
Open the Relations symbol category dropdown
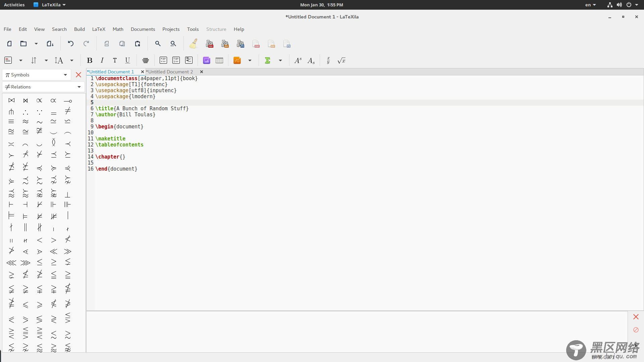pyautogui.click(x=44, y=87)
